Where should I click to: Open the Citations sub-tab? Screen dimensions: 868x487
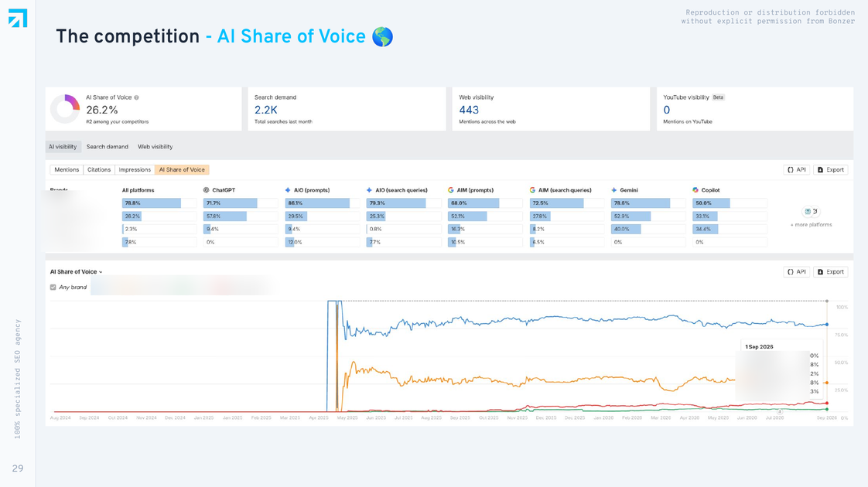tap(99, 170)
